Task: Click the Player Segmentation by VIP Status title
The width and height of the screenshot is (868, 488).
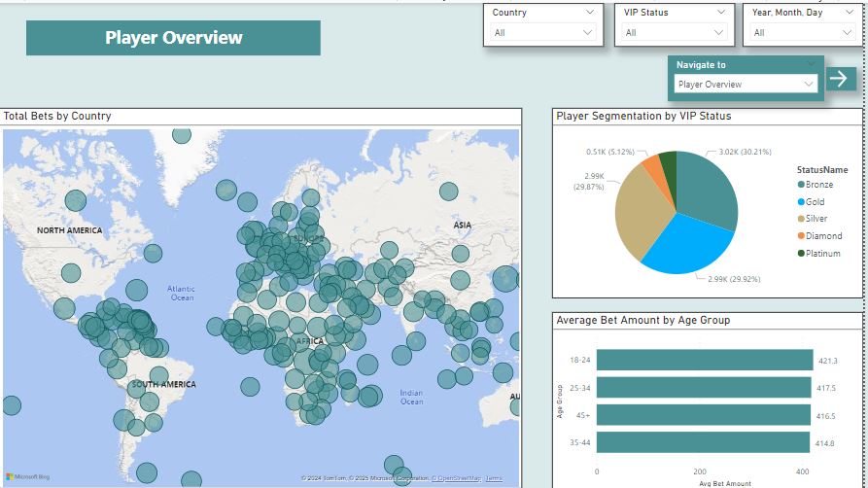Action: click(643, 116)
